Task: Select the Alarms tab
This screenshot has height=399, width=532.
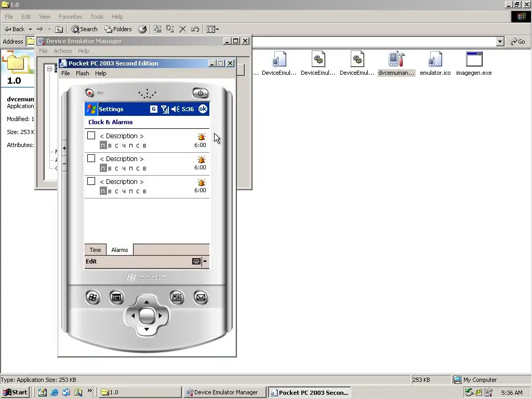Action: [x=120, y=250]
